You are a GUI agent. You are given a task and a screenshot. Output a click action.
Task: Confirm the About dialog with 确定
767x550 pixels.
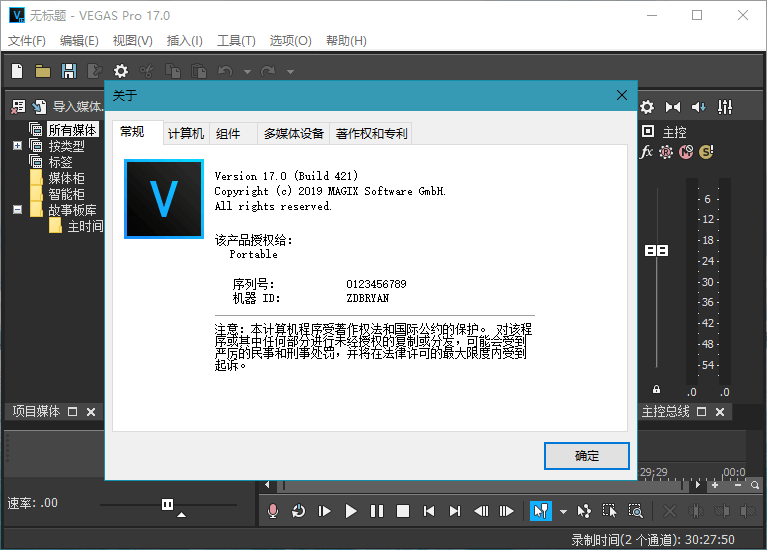coord(587,456)
